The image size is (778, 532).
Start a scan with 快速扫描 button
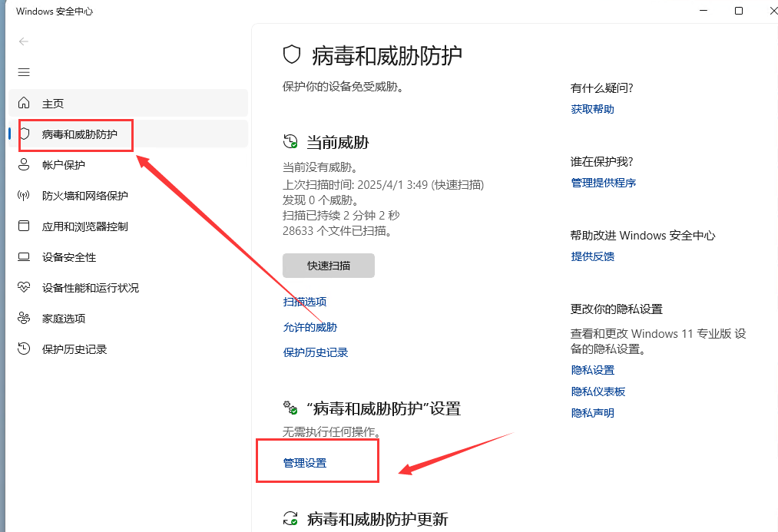pos(329,266)
